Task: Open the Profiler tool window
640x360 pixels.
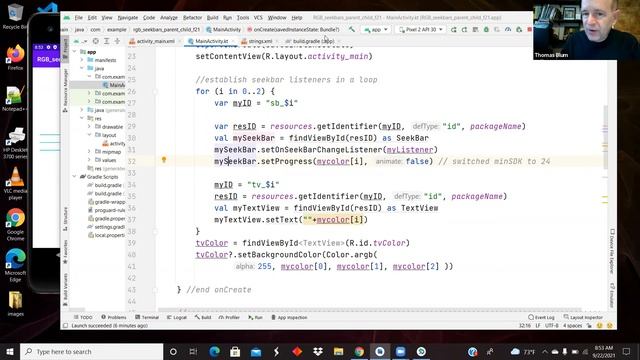Action: [229, 317]
